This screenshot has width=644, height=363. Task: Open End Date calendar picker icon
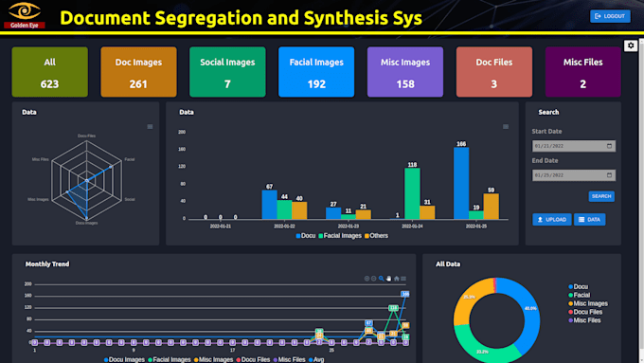[609, 175]
